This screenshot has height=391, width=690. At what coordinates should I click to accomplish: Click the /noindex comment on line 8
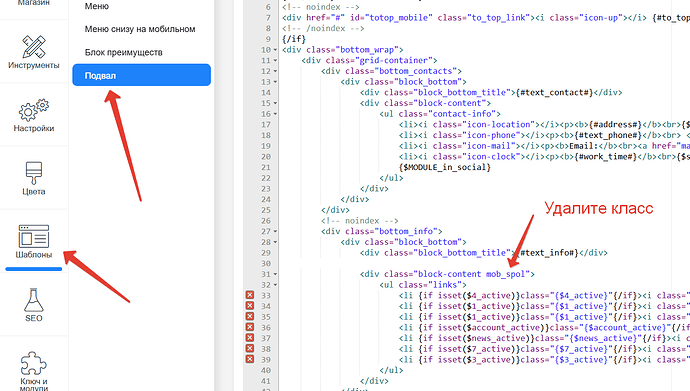coord(323,28)
